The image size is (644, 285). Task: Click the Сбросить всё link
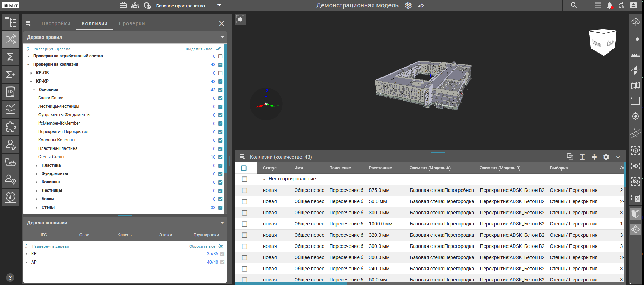pos(202,246)
